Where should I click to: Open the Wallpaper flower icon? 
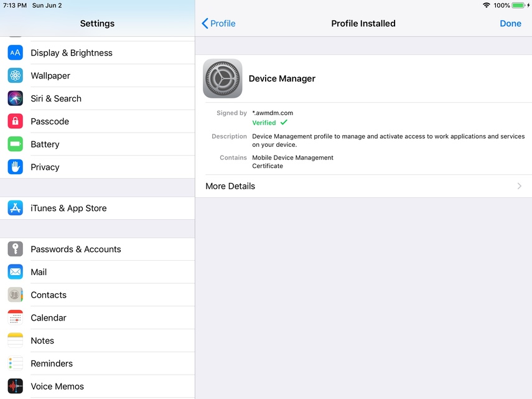coord(16,76)
